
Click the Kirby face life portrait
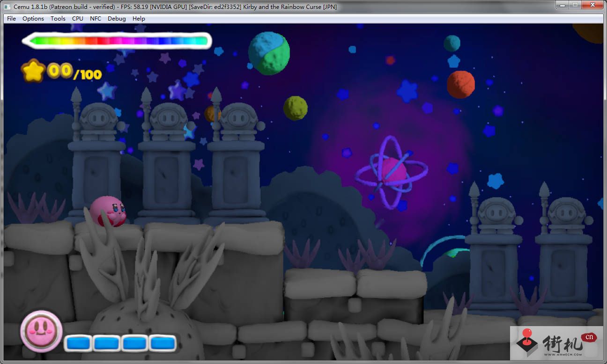coord(41,330)
